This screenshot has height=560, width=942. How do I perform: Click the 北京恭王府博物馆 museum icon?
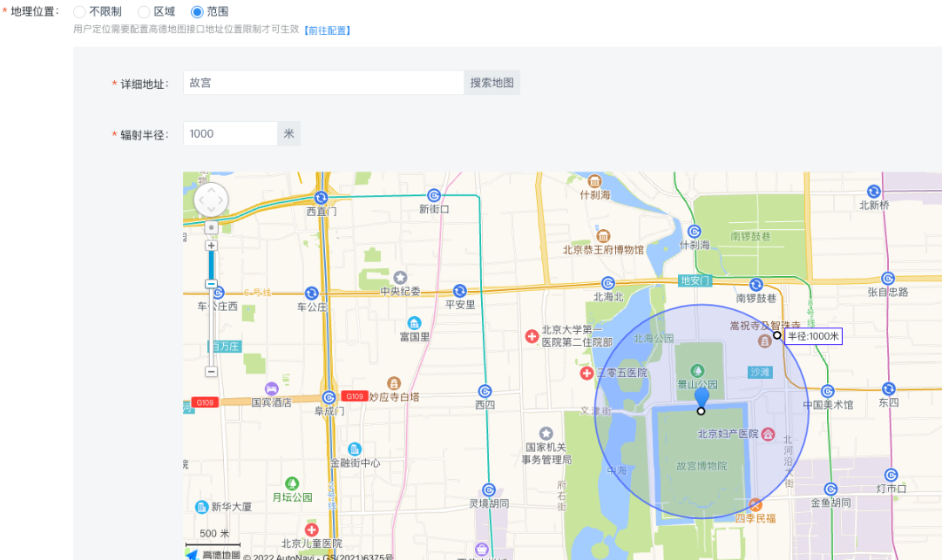pyautogui.click(x=603, y=236)
